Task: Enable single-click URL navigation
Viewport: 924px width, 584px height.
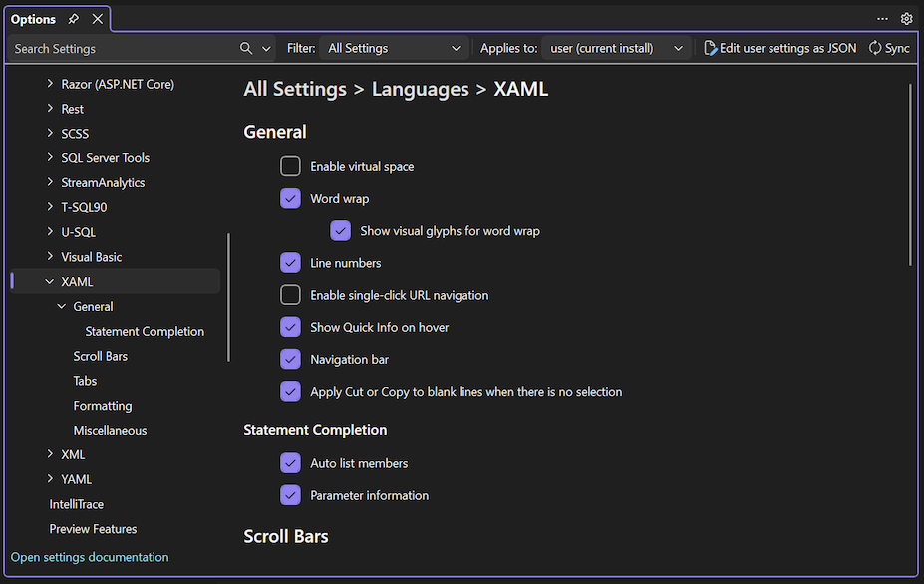Action: [x=290, y=294]
